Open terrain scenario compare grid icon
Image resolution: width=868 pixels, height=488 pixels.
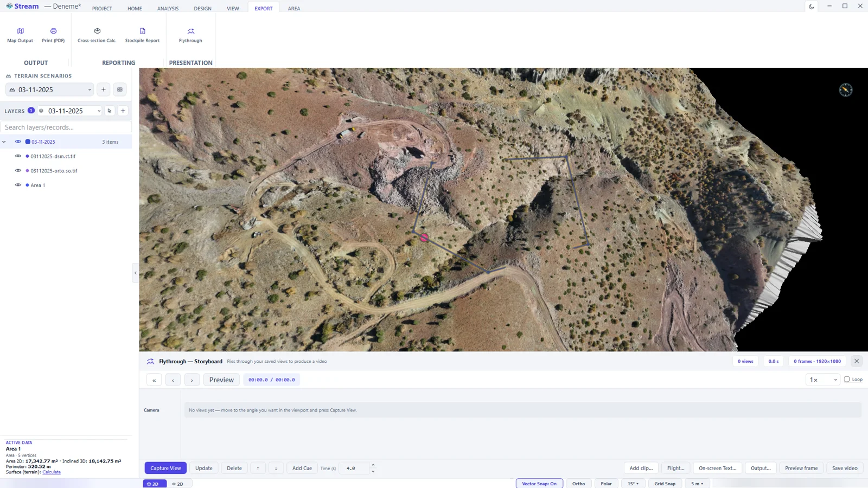pos(120,89)
